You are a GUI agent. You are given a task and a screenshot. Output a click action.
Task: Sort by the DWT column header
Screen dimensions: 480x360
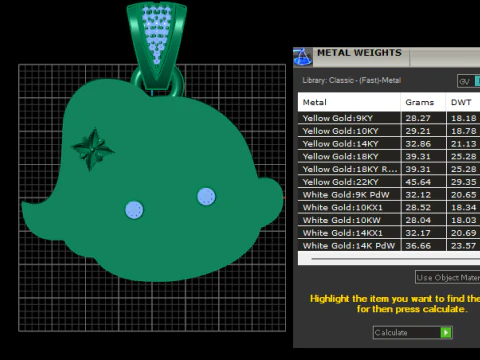click(x=463, y=102)
